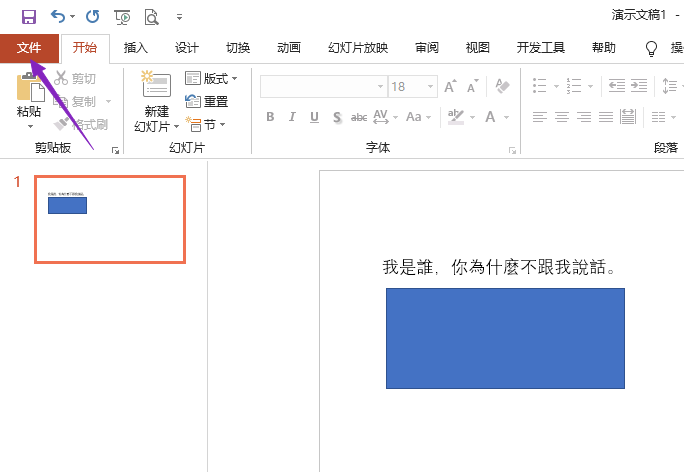Screen dimensions: 684x472
Task: Click the columns icon
Action: [x=658, y=117]
